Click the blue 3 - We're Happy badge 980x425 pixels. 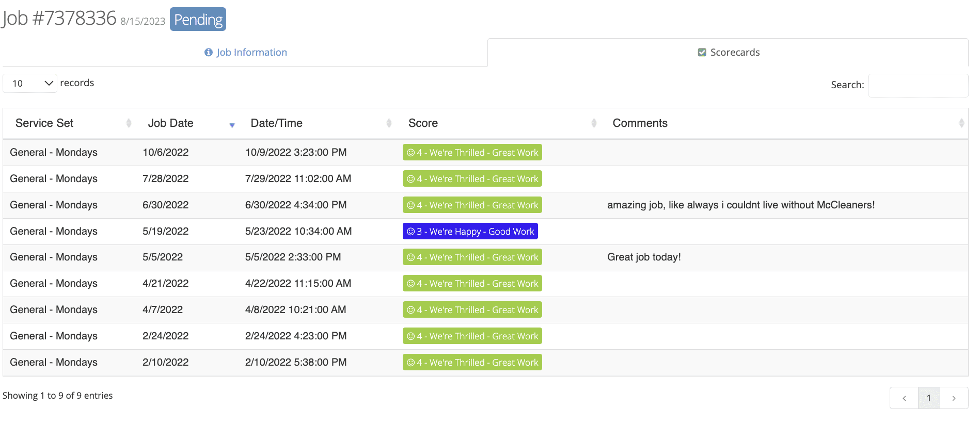[470, 232]
